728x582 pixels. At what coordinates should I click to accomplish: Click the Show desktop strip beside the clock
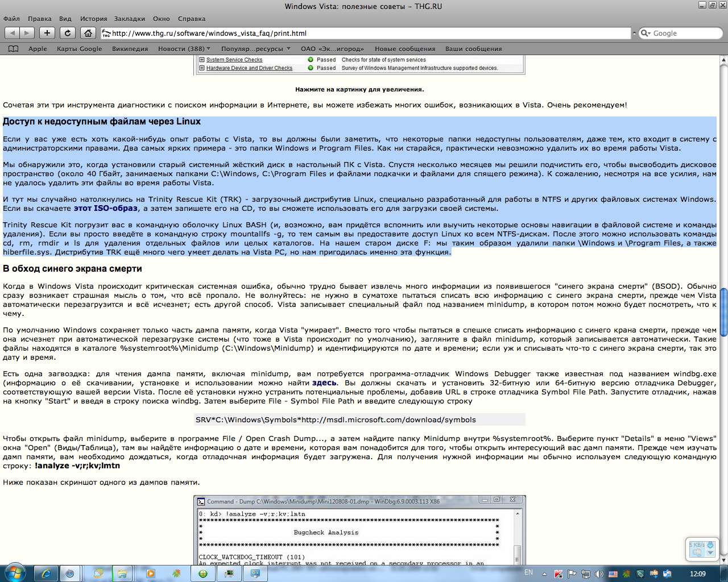pyautogui.click(x=724, y=573)
